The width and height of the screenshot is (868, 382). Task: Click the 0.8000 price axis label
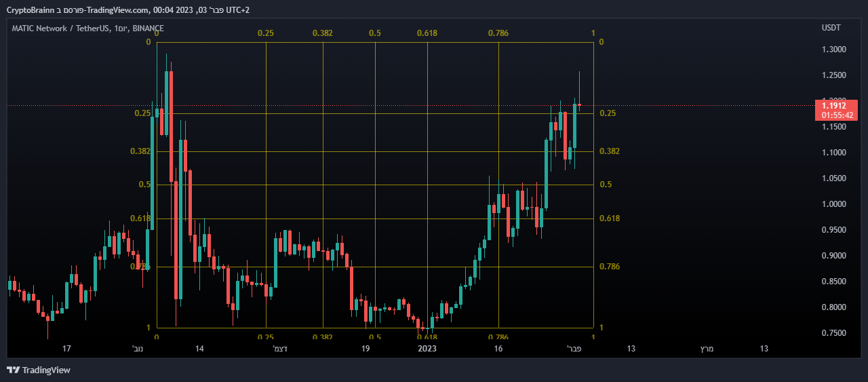click(x=833, y=307)
